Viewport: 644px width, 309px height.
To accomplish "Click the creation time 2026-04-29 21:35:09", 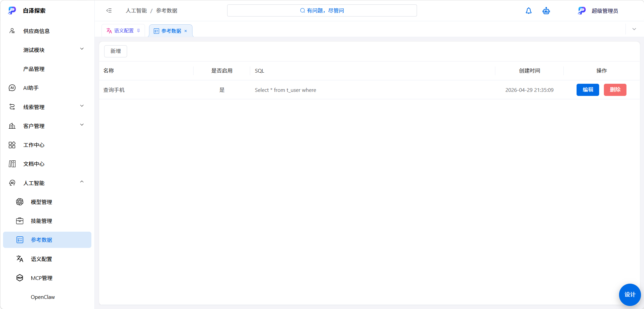I will [x=529, y=90].
